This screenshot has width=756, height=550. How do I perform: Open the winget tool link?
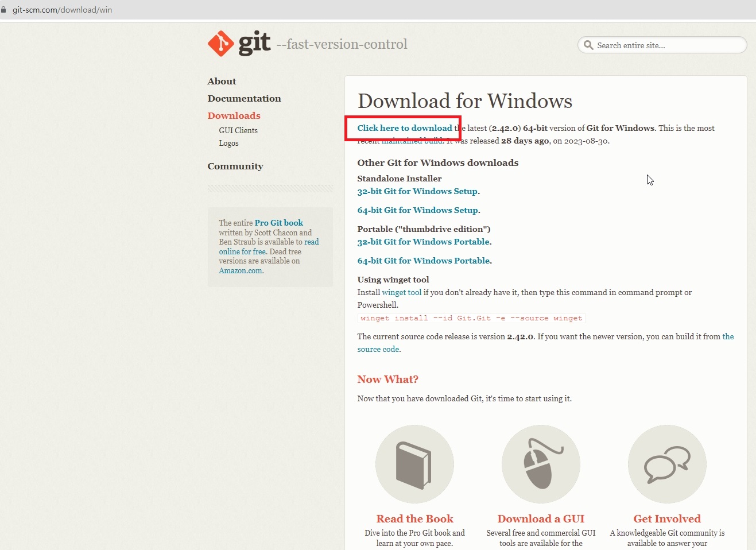coord(402,292)
